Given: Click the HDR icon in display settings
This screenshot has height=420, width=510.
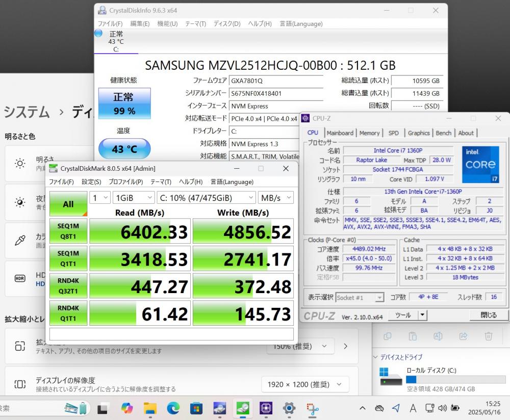Looking at the screenshot, I should tap(20, 279).
